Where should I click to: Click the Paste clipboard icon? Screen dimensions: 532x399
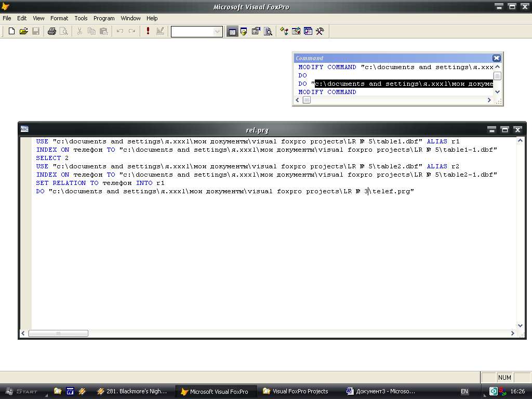click(x=104, y=31)
